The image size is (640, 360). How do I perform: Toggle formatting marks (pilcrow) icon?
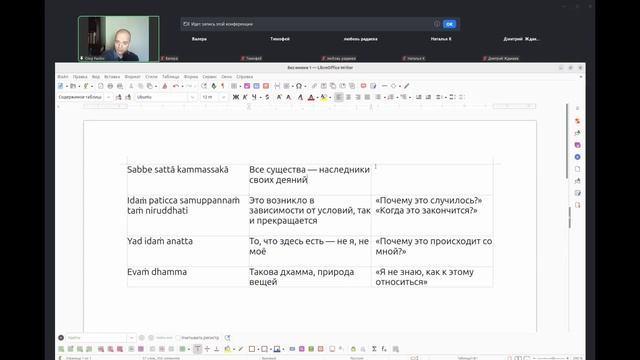pos(223,86)
